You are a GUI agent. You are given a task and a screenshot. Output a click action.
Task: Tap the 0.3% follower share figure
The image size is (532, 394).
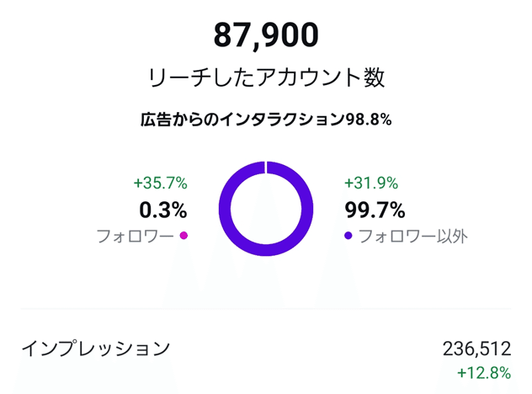click(163, 210)
